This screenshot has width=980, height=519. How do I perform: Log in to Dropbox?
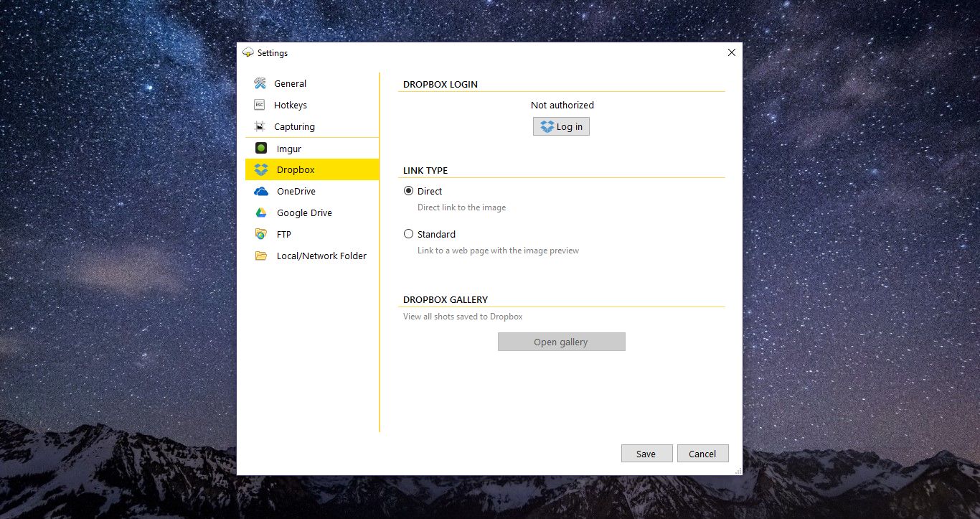click(x=561, y=126)
